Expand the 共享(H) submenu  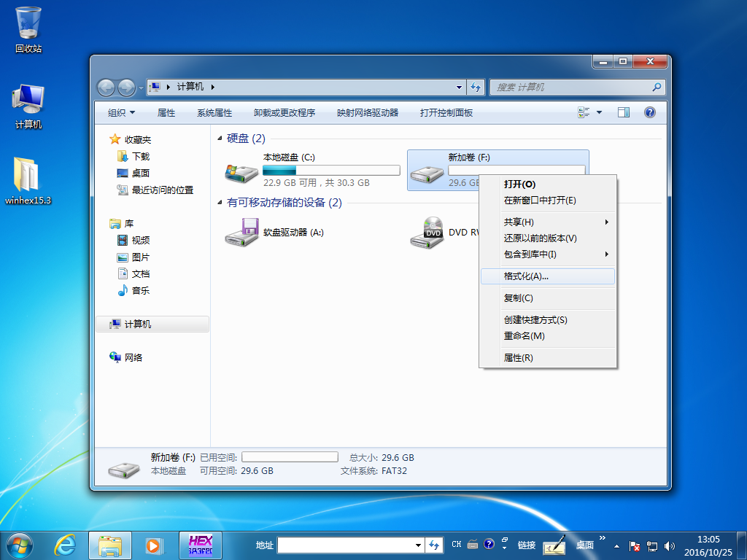coord(547,222)
